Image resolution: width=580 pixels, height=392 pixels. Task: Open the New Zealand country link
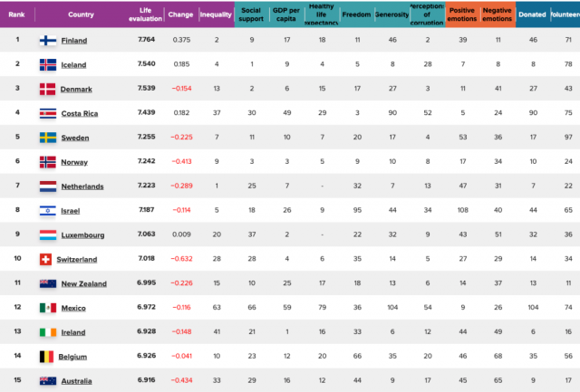[82, 284]
